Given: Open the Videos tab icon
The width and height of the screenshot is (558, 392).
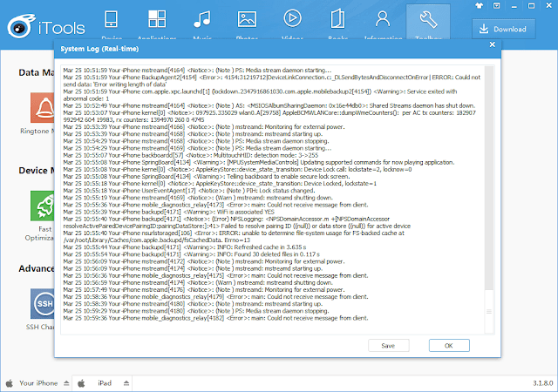Looking at the screenshot, I should click(293, 18).
